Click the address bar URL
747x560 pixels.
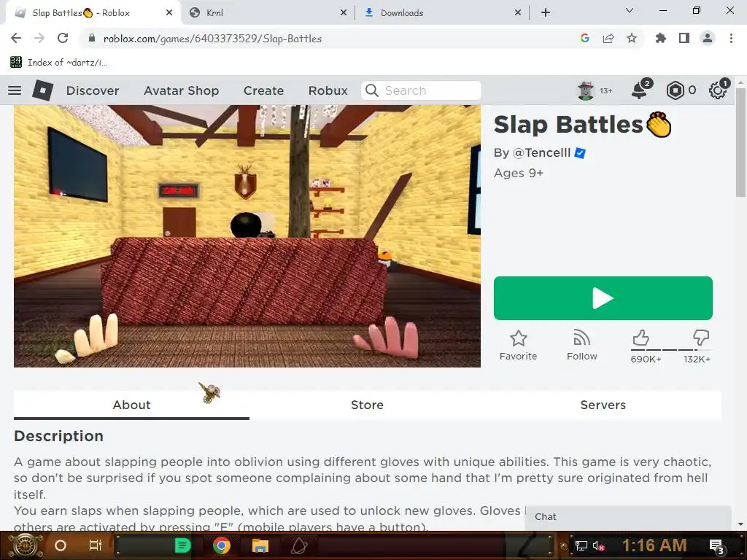212,39
